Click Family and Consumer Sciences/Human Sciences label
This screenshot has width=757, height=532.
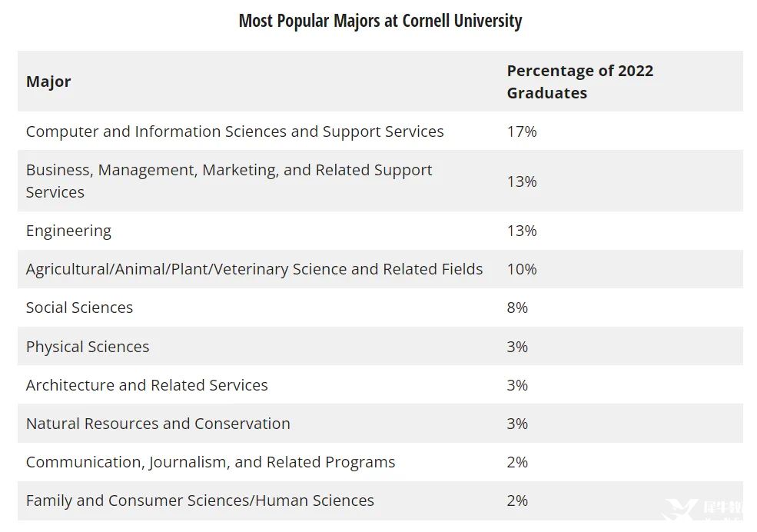pos(200,500)
